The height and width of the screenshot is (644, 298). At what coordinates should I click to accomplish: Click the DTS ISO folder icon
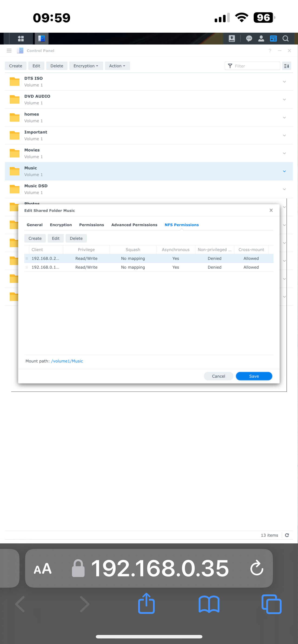point(15,82)
